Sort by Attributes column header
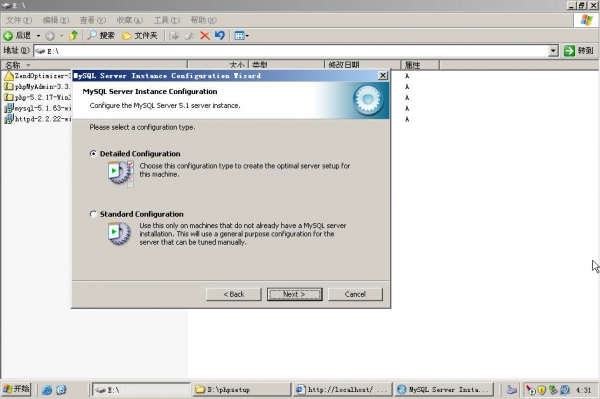 coord(420,65)
